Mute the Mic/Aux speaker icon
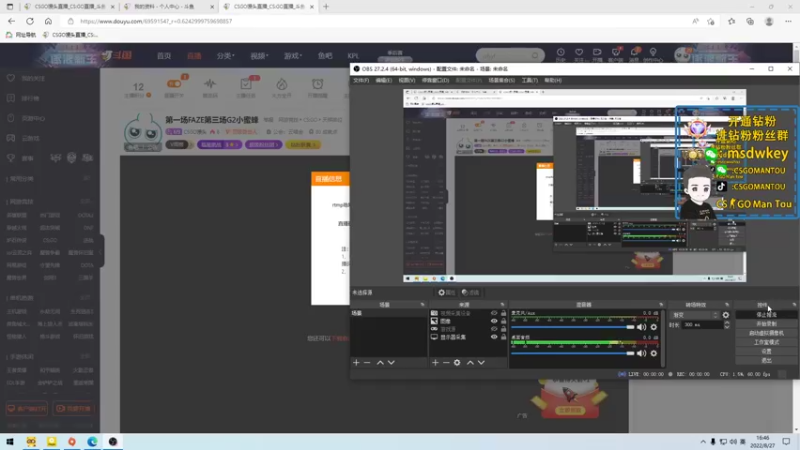This screenshot has height=450, width=800. [x=641, y=327]
